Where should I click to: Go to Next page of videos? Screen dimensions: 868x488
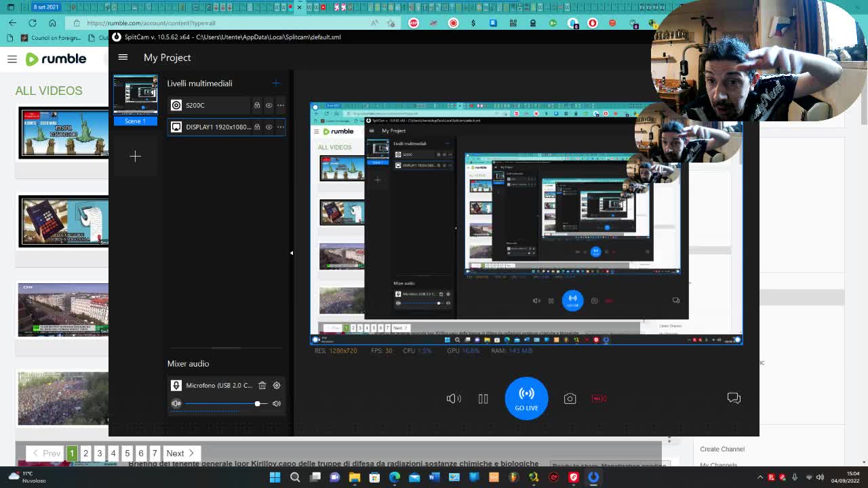tap(180, 453)
